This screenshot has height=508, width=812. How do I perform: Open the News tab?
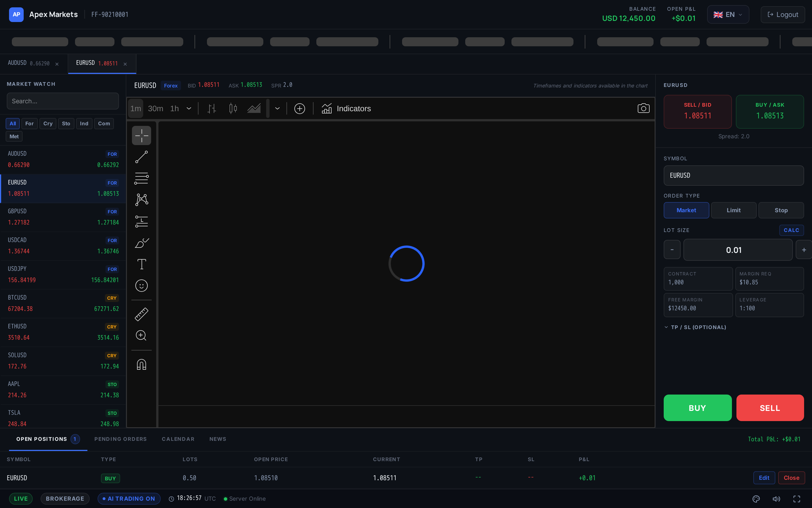coord(218,439)
